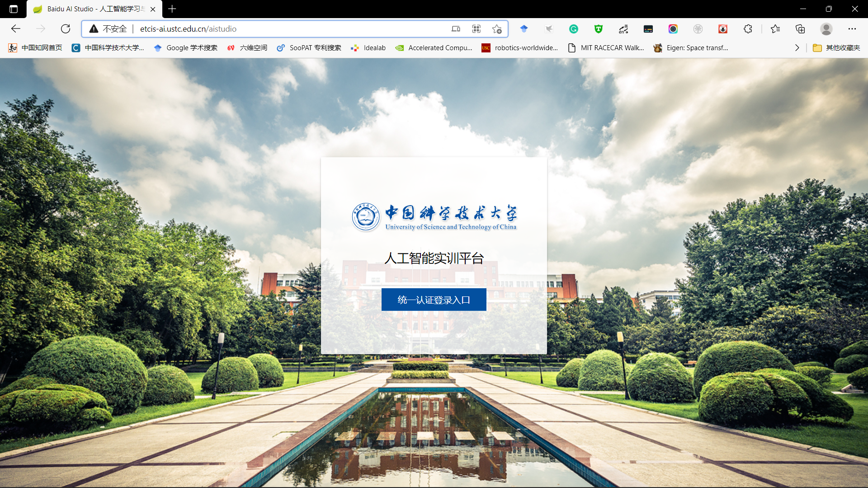Expand the hidden bookmarks overflow chevron
Viewport: 868px width, 488px height.
click(797, 48)
